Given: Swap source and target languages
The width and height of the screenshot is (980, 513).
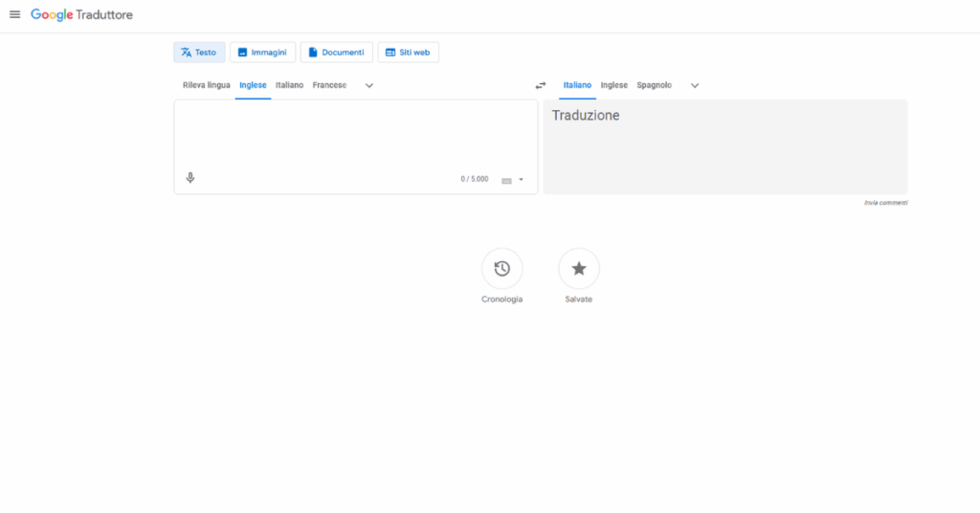Looking at the screenshot, I should (540, 85).
